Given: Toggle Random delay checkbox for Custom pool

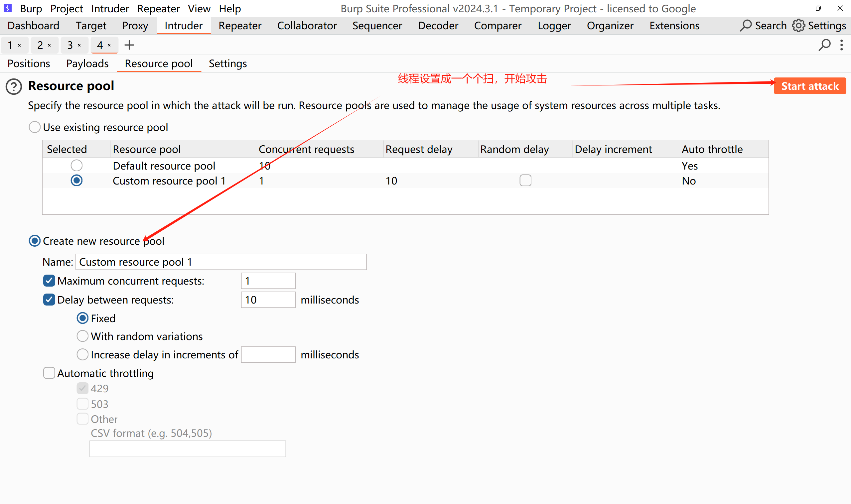Looking at the screenshot, I should [x=525, y=180].
